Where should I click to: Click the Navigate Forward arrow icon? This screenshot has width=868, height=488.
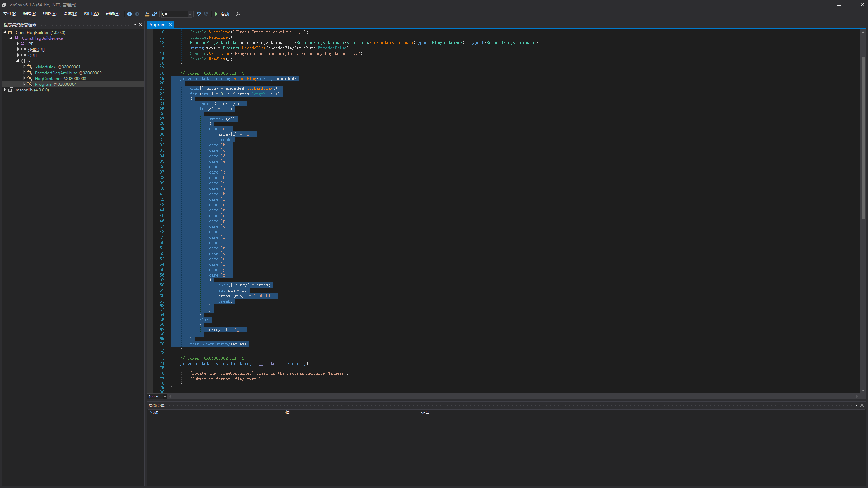pyautogui.click(x=137, y=14)
